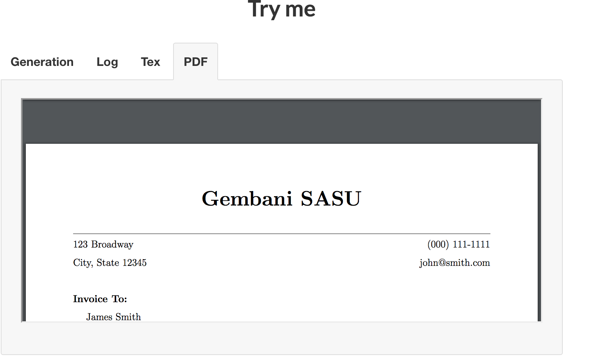
Task: Click the word SASU in the title
Action: point(331,198)
